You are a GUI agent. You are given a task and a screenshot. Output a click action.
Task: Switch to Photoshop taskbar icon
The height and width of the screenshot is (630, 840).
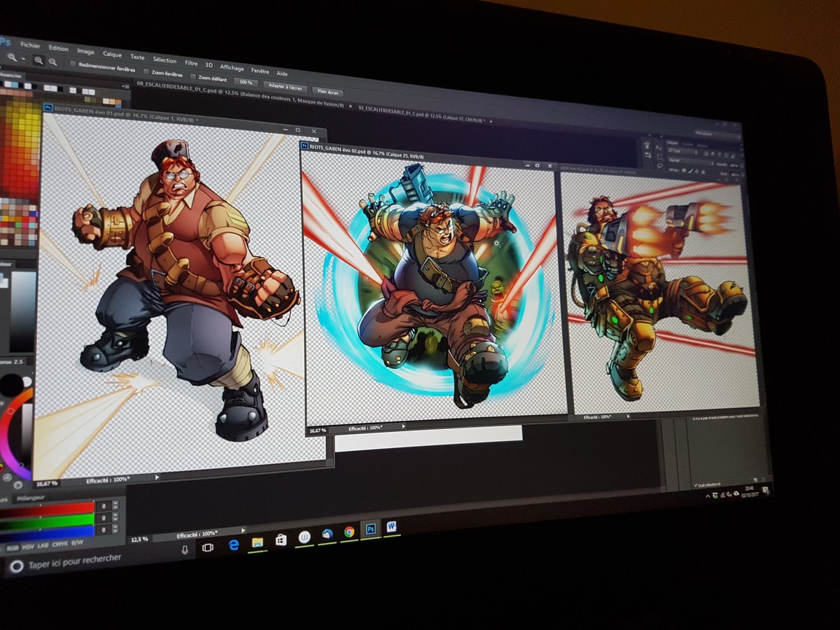(370, 528)
